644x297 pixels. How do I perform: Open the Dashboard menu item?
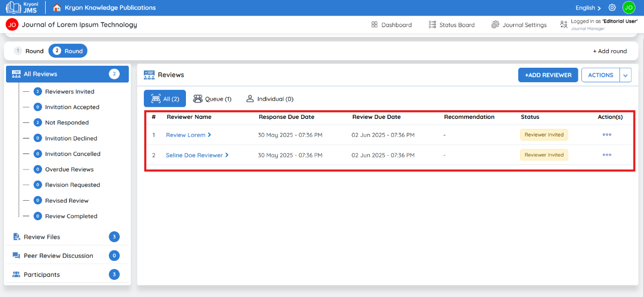(391, 25)
